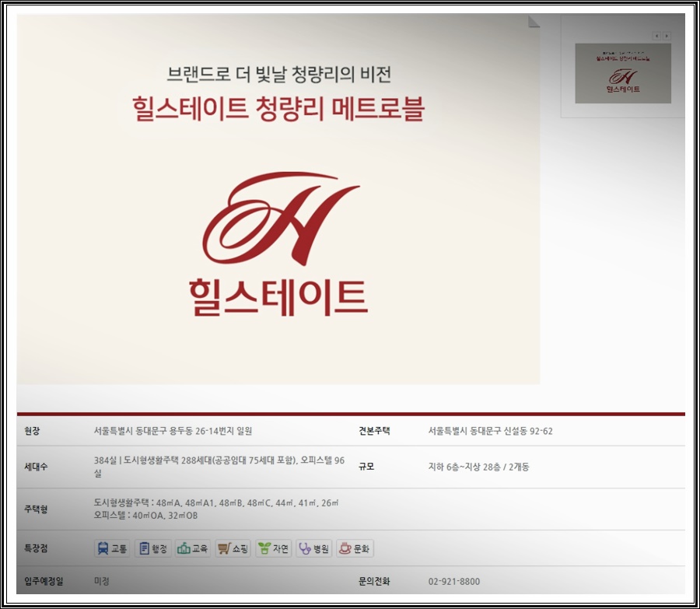Image resolution: width=700 pixels, height=609 pixels.
Task: Click the main 힐스테이트 청량리 메트로블 banner image
Action: pos(278,199)
